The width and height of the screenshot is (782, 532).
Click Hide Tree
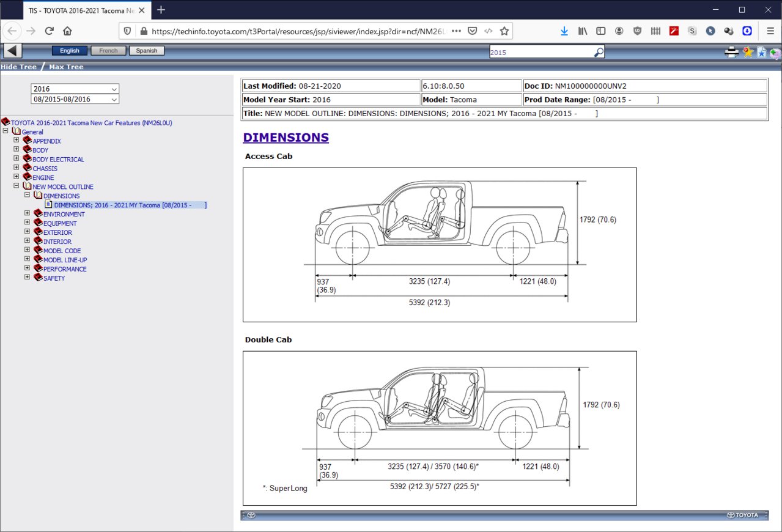(18, 67)
